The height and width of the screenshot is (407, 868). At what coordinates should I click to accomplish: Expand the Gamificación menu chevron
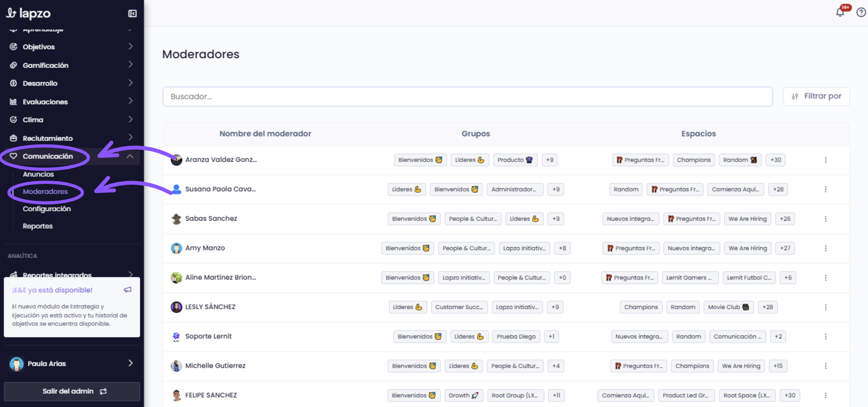coord(130,64)
